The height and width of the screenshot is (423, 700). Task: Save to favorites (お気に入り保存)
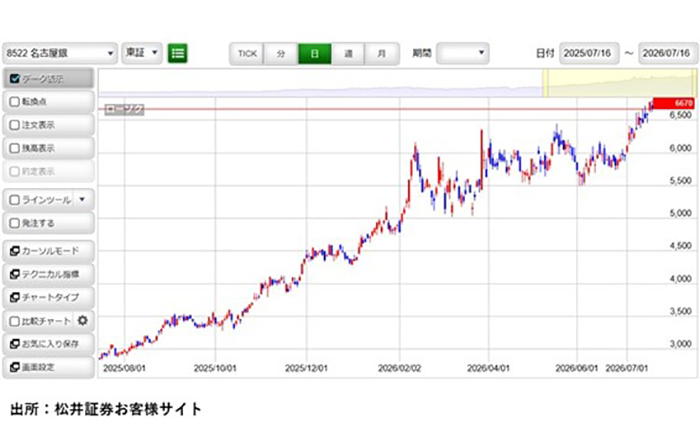[49, 344]
